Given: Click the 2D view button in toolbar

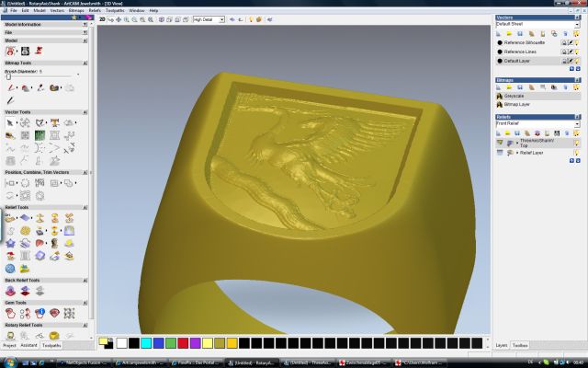Looking at the screenshot, I should pyautogui.click(x=102, y=18).
